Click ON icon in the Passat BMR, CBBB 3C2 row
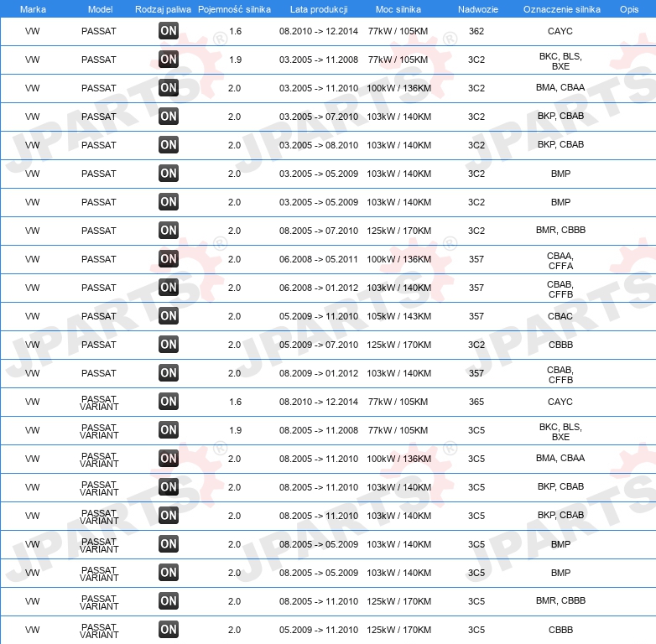The image size is (656, 644). (x=169, y=231)
